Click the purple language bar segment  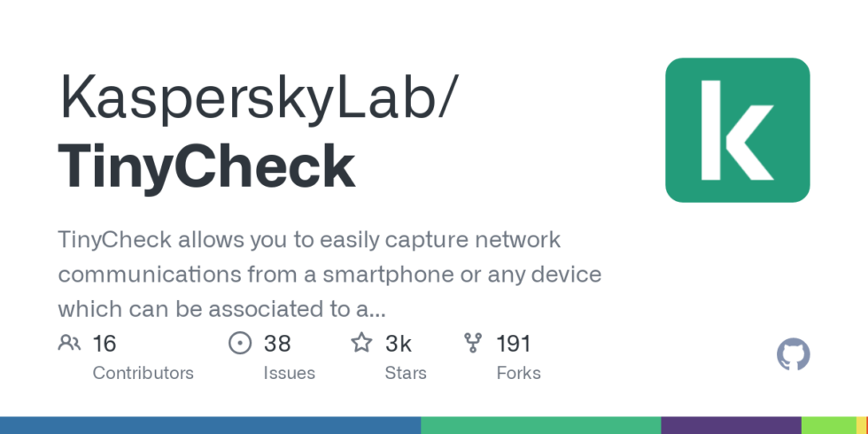[731, 425]
